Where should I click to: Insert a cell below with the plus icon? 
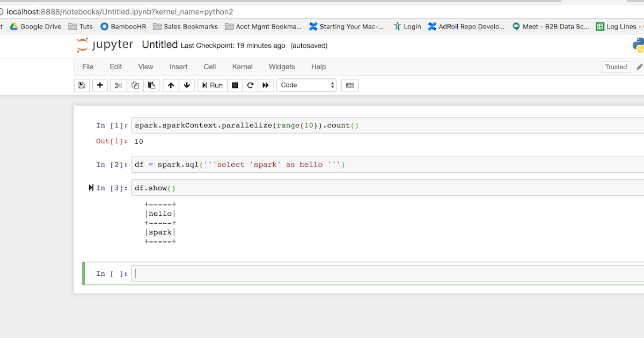tap(100, 85)
